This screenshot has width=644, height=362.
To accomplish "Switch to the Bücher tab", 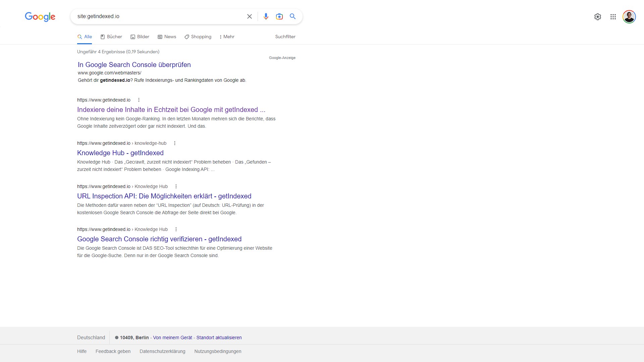I will [x=111, y=37].
